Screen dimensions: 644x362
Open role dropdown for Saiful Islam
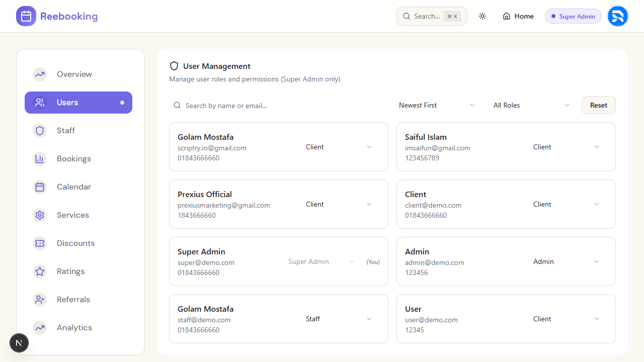(x=566, y=147)
